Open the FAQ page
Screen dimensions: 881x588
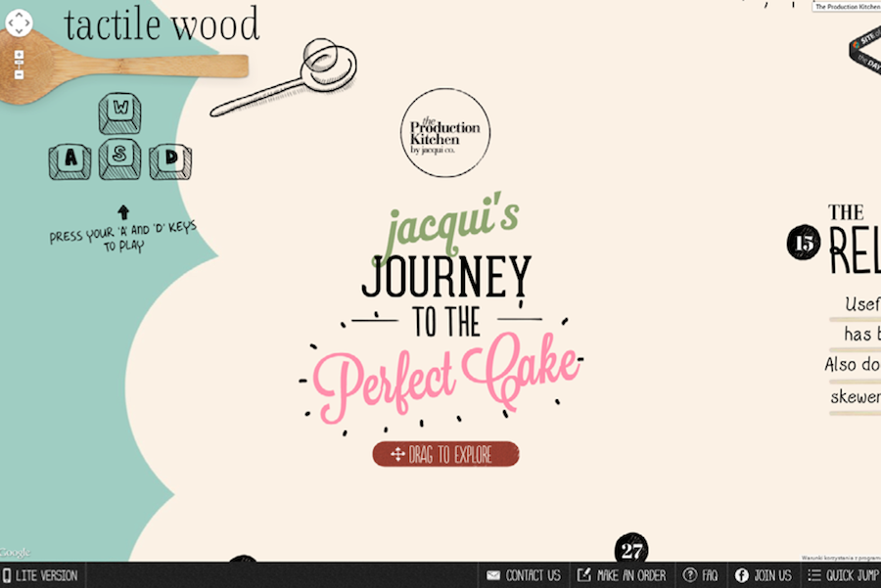tap(701, 575)
